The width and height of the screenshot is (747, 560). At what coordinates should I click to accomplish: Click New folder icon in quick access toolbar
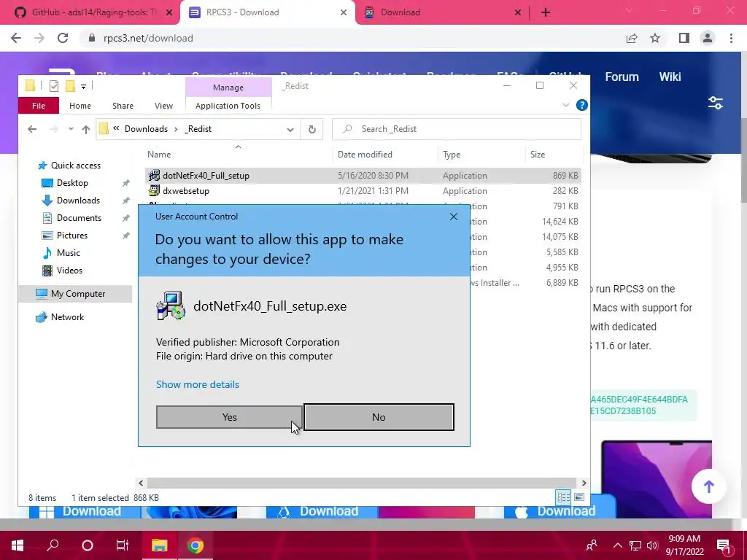(x=70, y=86)
